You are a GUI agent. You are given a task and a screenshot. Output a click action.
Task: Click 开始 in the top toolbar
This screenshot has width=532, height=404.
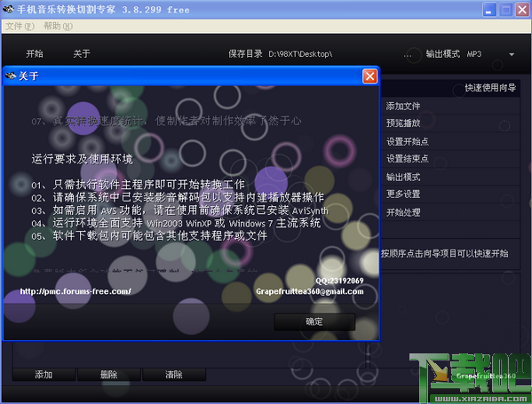tap(35, 53)
